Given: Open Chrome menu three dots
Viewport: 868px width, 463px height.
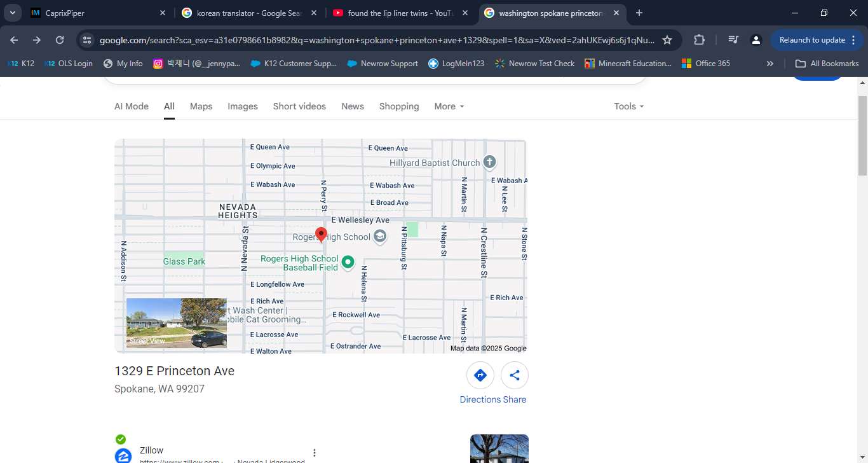Looking at the screenshot, I should click(853, 40).
